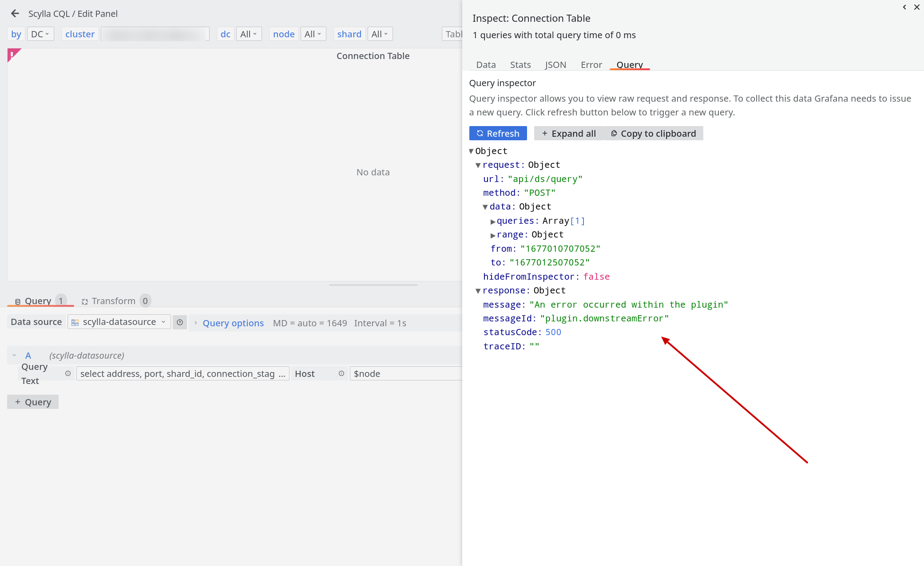Click the chevron to widen the inspector drawer
Screen dimensions: 924x566
pos(904,7)
